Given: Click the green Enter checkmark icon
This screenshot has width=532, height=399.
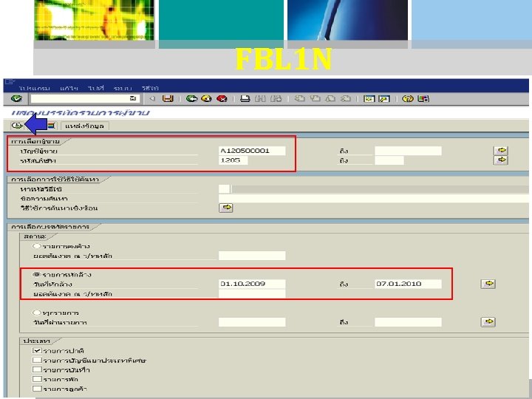Looking at the screenshot, I should point(16,99).
